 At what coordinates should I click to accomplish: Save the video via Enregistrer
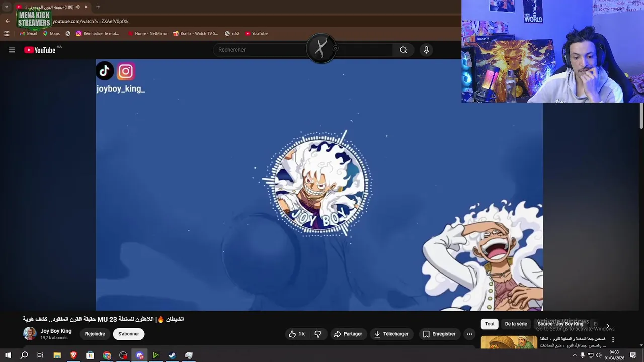(439, 334)
